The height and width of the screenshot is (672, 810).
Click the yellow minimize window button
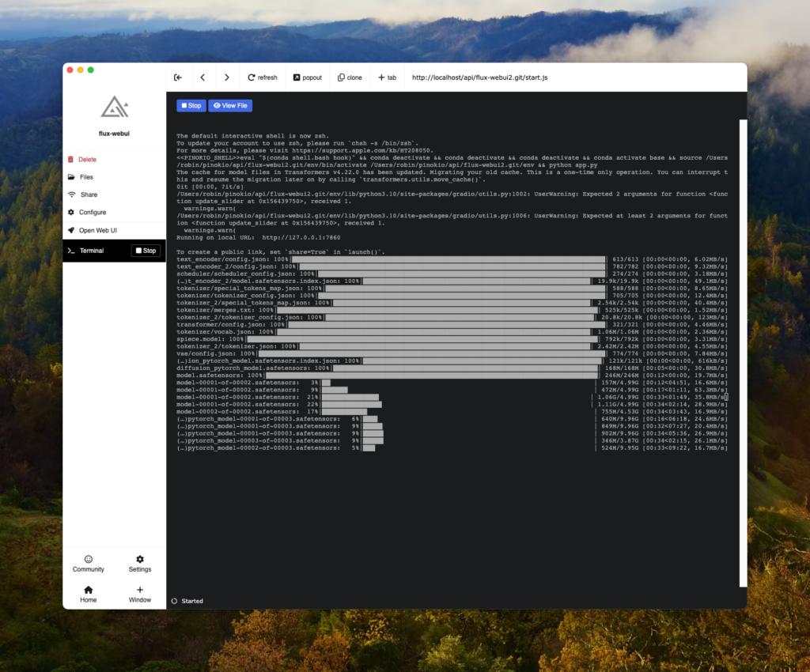pos(81,70)
